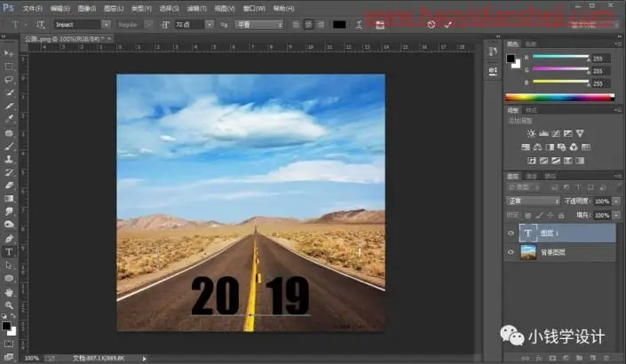Center text alignment in options bar
Image resolution: width=626 pixels, height=364 pixels.
[308, 25]
